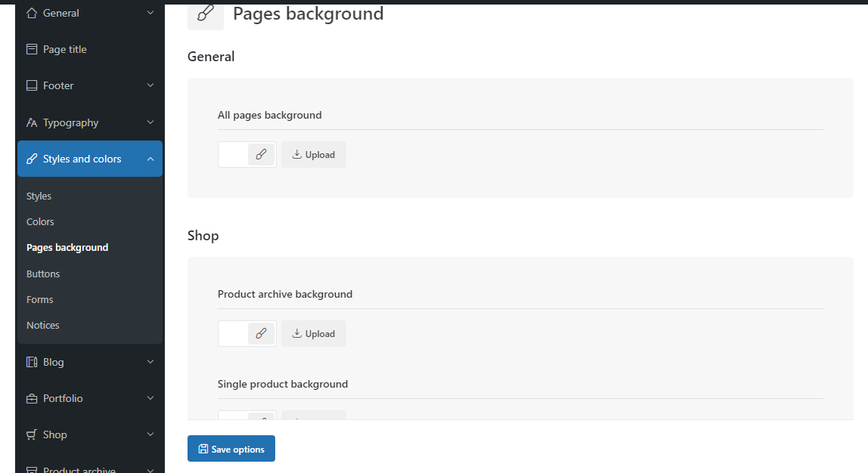The height and width of the screenshot is (473, 868).
Task: Click the Shop cart icon
Action: pos(32,434)
